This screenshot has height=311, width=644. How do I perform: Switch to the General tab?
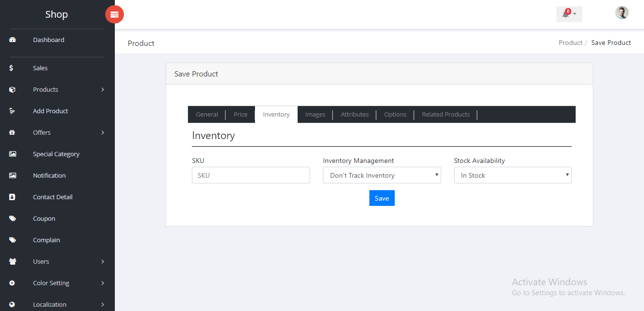click(207, 115)
